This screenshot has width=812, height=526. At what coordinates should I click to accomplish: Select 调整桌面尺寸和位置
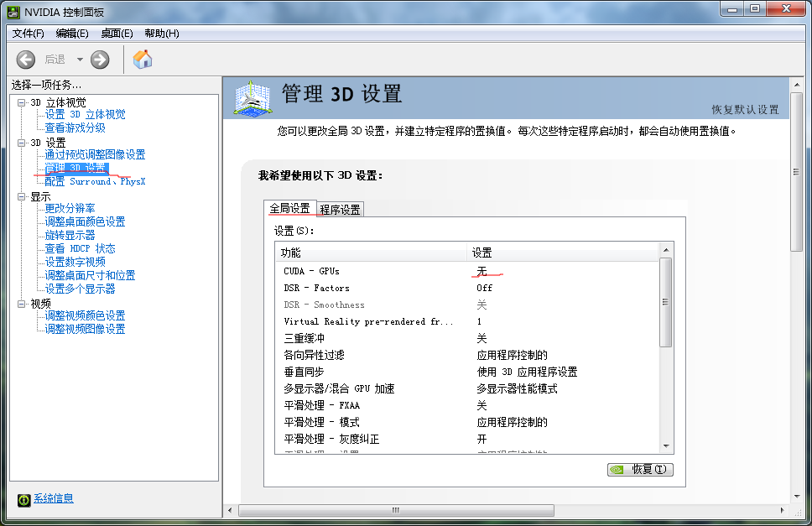(90, 275)
